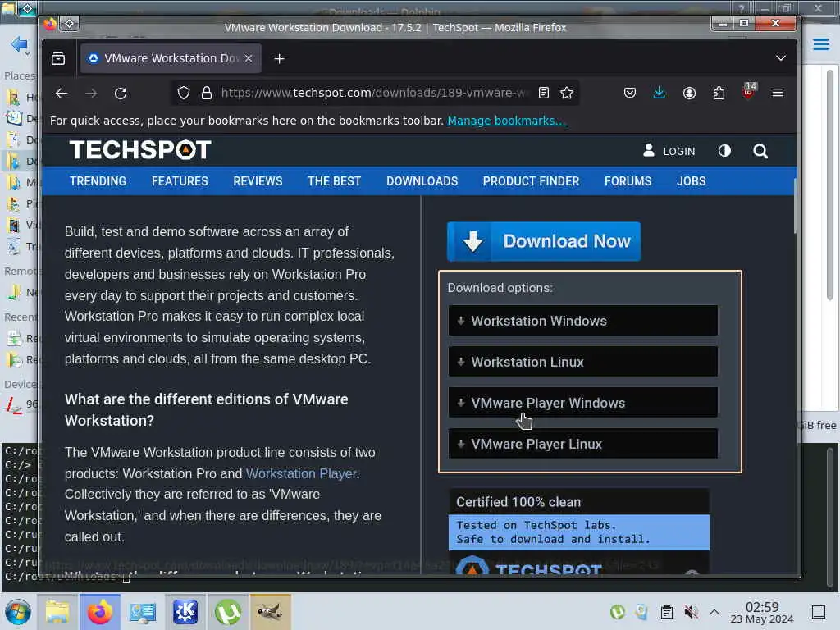840x630 pixels.
Task: Open a new tab with the plus button
Action: [279, 58]
